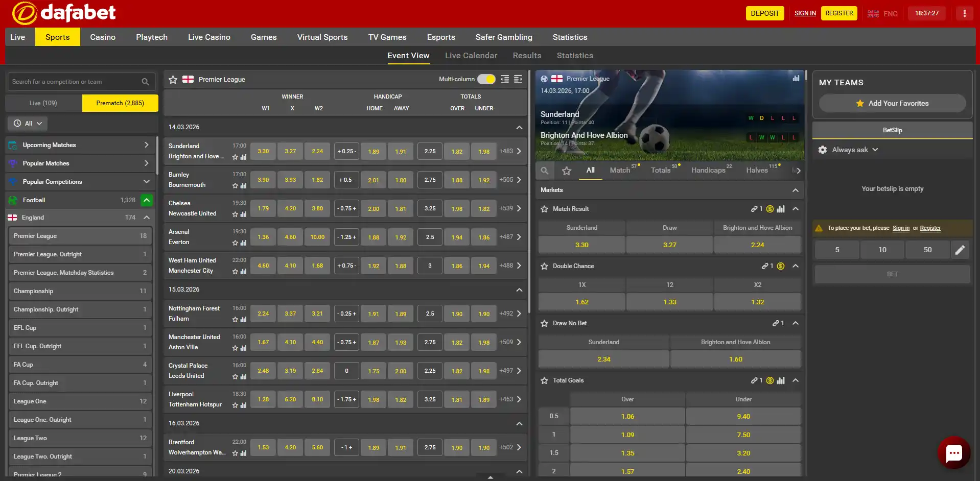This screenshot has height=481, width=980.
Task: Open language selector ENG
Action: (882, 14)
